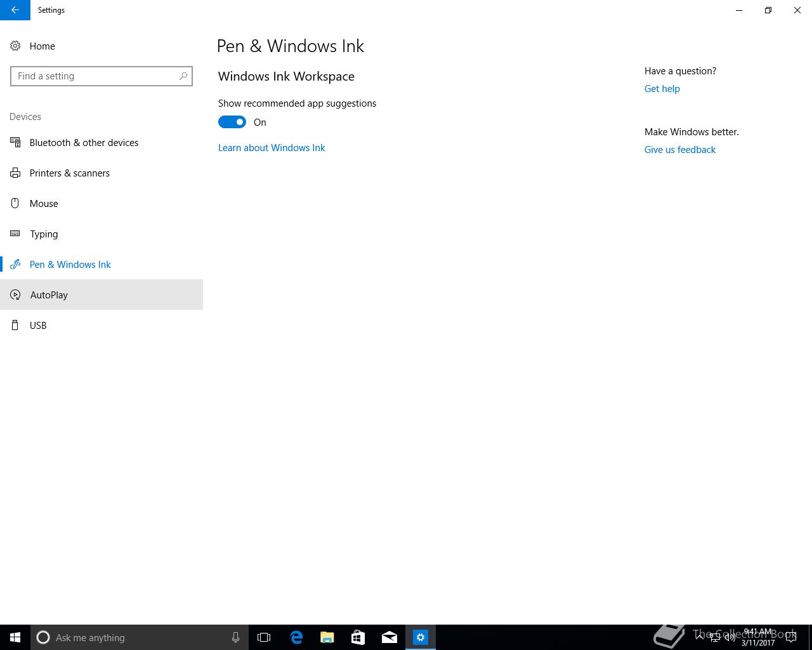Viewport: 812px width, 650px height.
Task: Click the Cortana circle icon
Action: (43, 637)
